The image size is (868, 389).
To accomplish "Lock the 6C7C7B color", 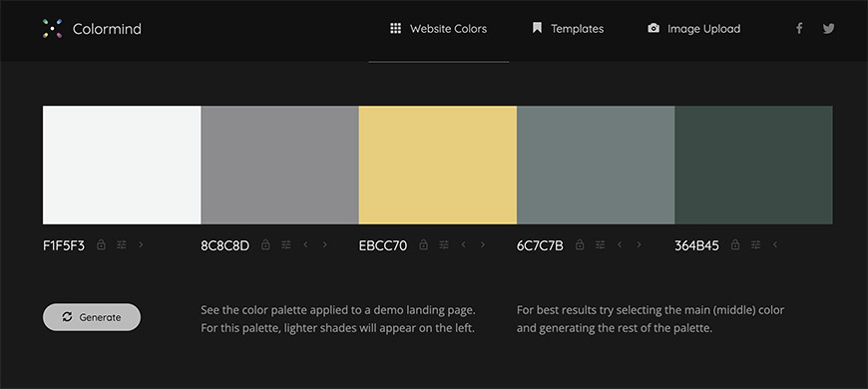I will (580, 244).
